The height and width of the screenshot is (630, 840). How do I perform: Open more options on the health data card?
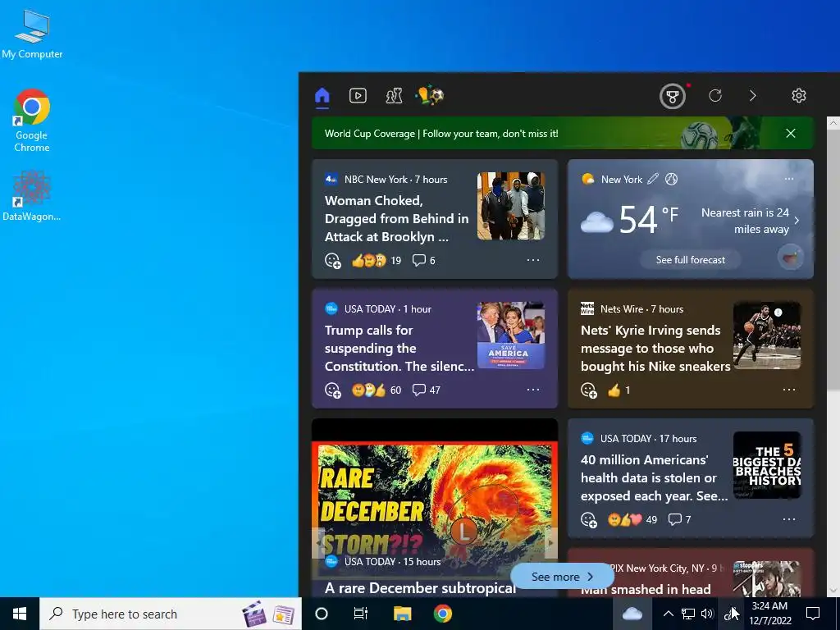(789, 519)
